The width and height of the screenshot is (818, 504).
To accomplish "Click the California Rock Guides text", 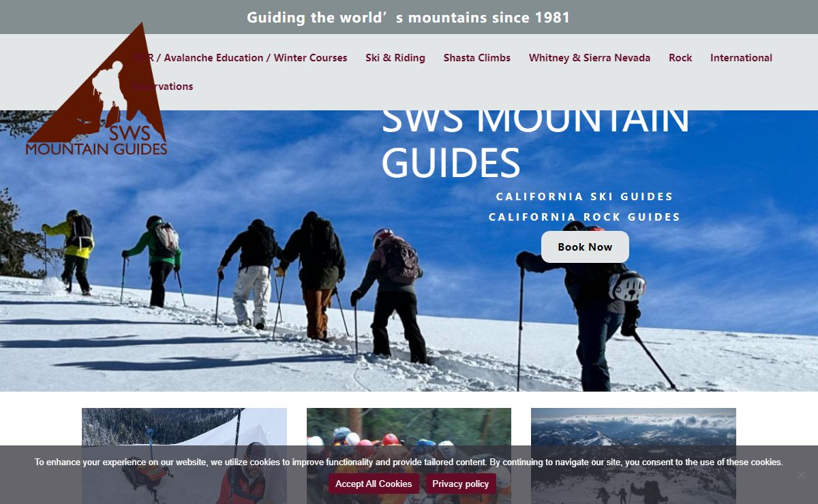I will (x=585, y=217).
